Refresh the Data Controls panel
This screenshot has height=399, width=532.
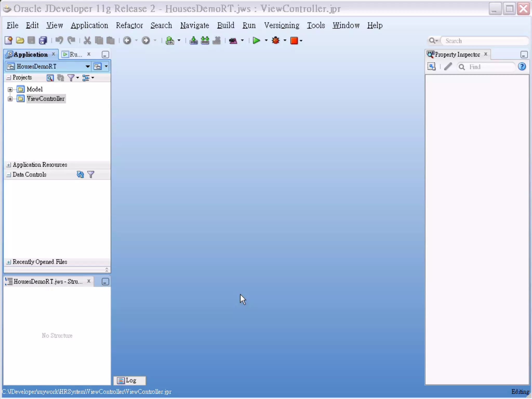tap(80, 175)
